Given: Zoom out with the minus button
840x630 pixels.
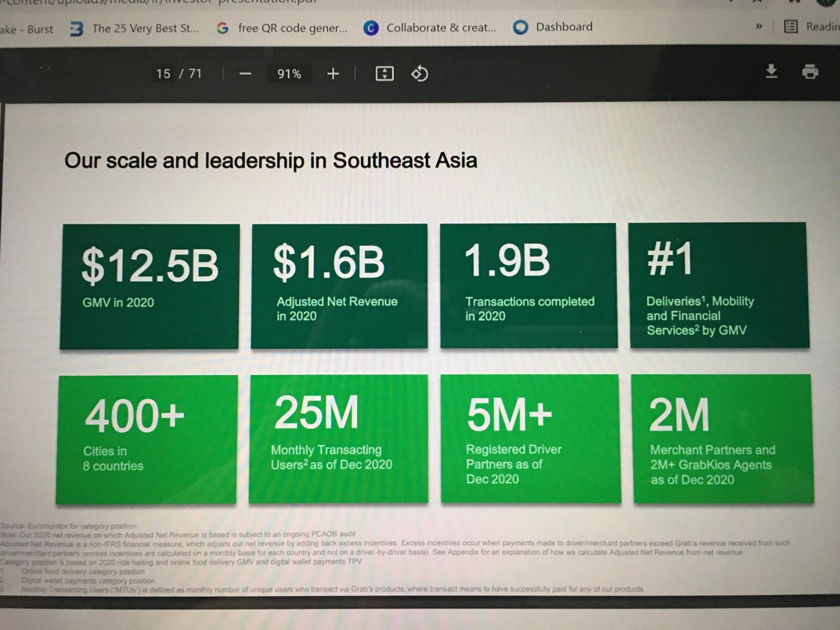Looking at the screenshot, I should pos(245,74).
